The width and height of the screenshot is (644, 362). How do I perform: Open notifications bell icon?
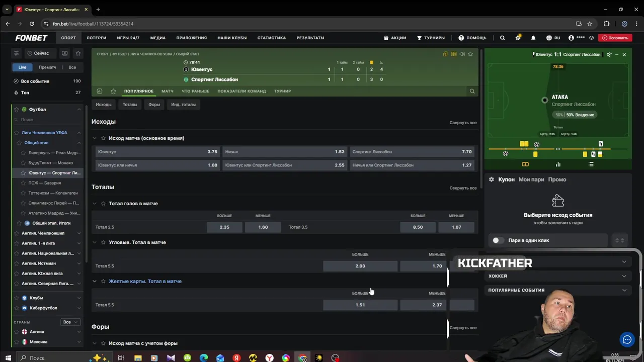[533, 38]
